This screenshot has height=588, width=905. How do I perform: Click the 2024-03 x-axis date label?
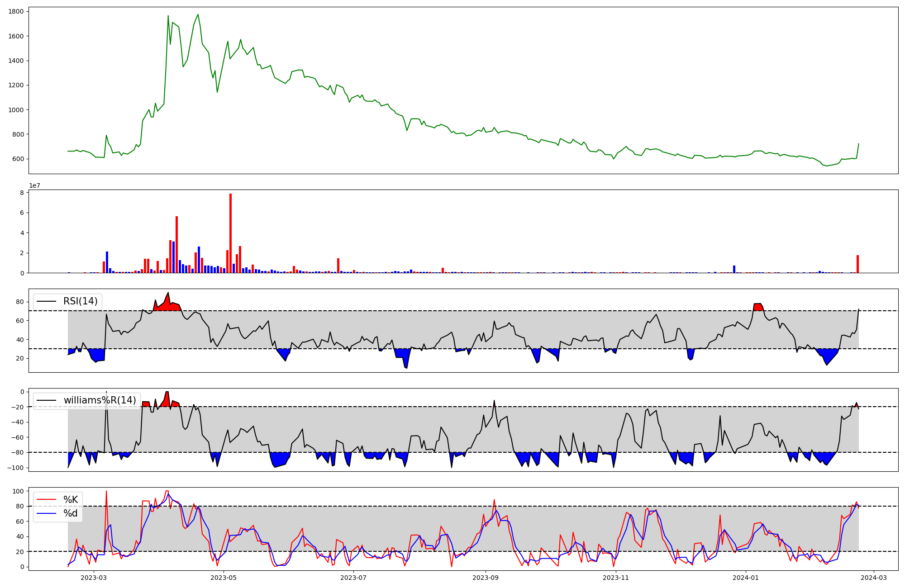point(873,578)
